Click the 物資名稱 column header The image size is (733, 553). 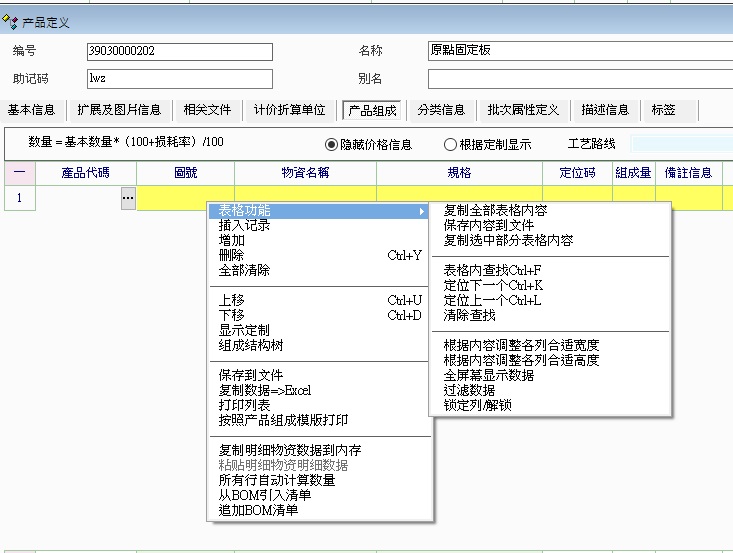pos(305,173)
